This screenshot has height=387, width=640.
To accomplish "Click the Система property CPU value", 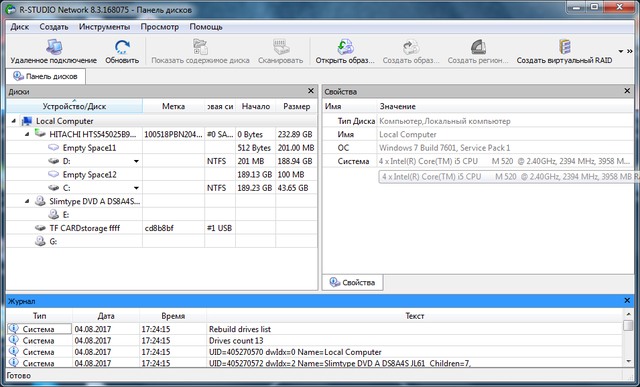I will pos(504,161).
